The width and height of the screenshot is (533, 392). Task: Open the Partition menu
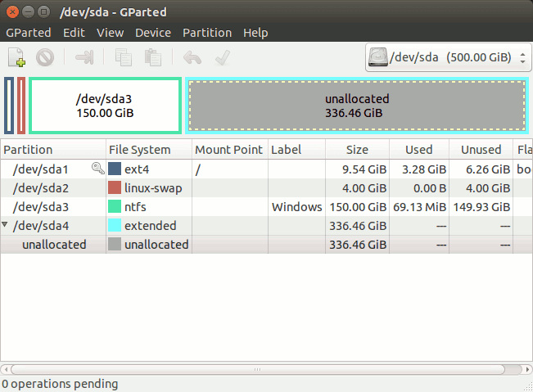pyautogui.click(x=207, y=33)
